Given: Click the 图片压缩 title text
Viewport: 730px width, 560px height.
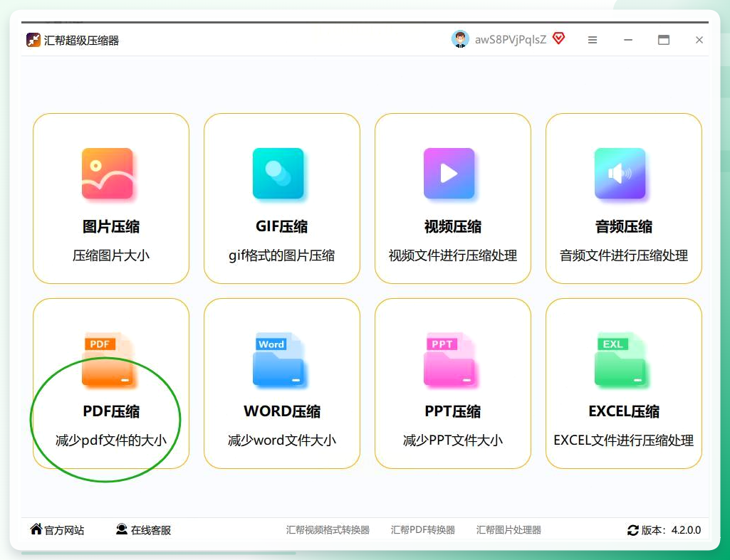Looking at the screenshot, I should [111, 227].
